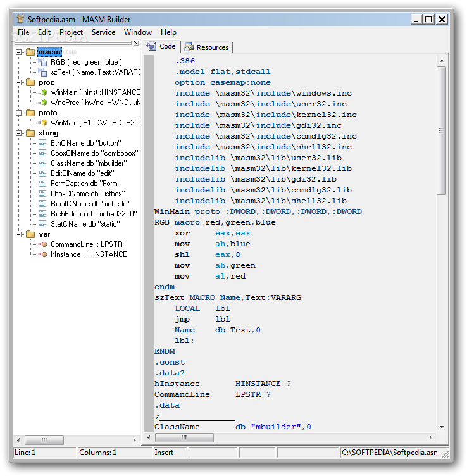Image resolution: width=467 pixels, height=476 pixels.
Task: Click the "Line: 1" status bar field
Action: 44,453
